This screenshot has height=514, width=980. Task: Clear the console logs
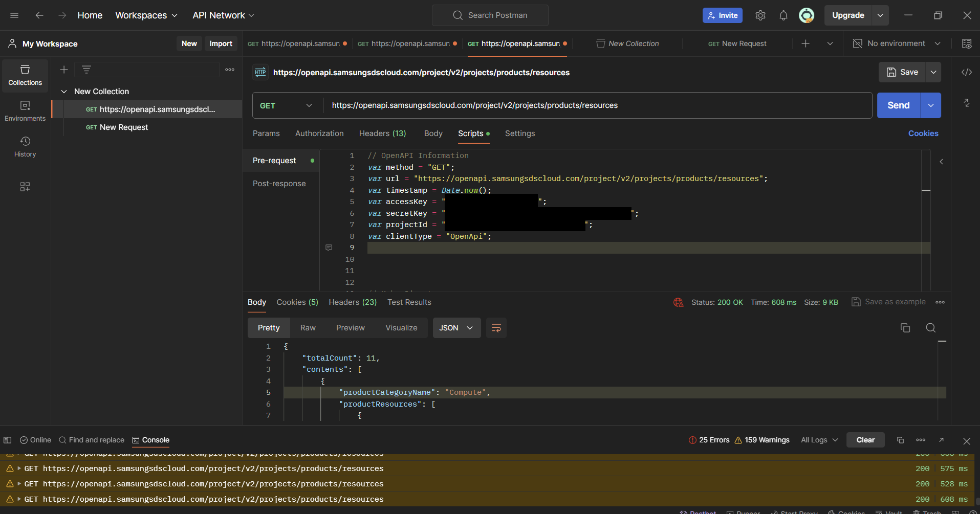pos(865,440)
